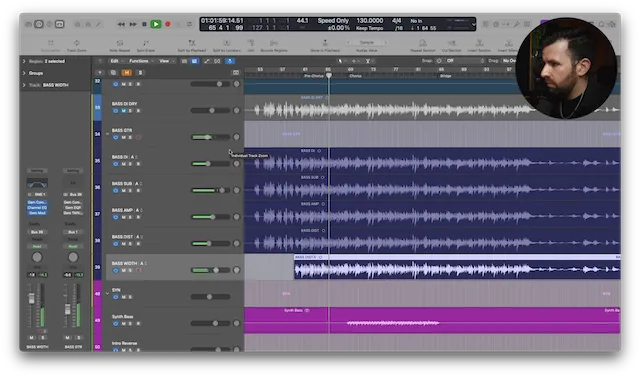Open the Drag mode dropdown
The width and height of the screenshot is (640, 377).
click(509, 61)
